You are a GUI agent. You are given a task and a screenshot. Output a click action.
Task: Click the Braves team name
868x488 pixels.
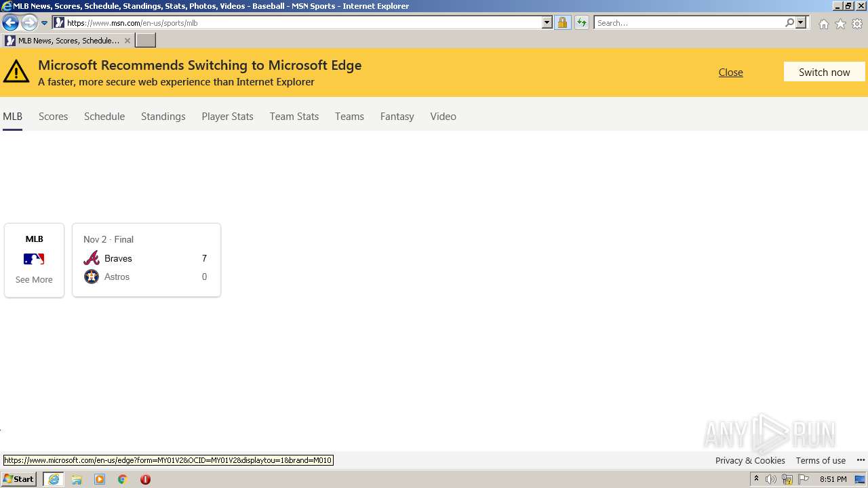118,258
